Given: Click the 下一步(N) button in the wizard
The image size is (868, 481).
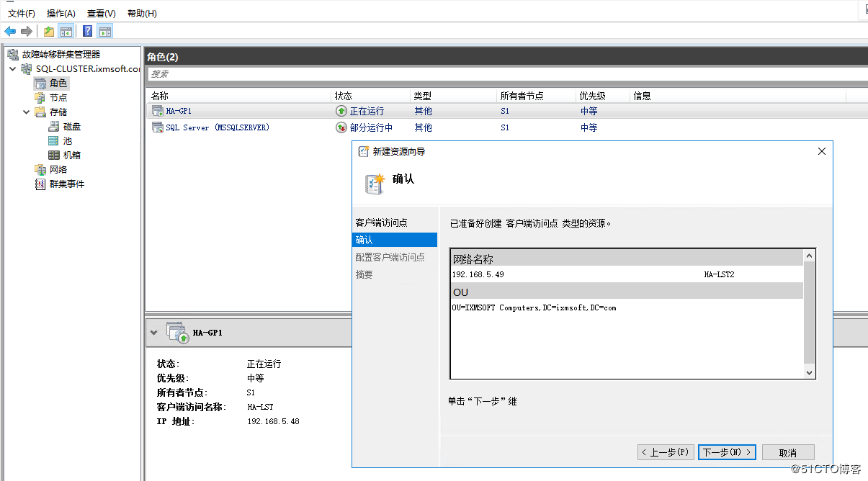Looking at the screenshot, I should (727, 451).
